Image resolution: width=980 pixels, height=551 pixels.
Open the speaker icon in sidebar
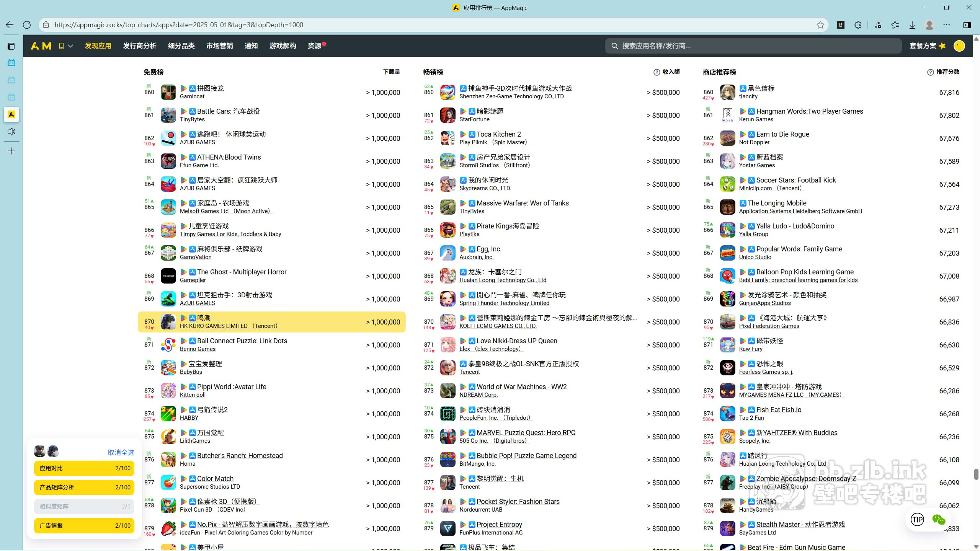[x=11, y=132]
